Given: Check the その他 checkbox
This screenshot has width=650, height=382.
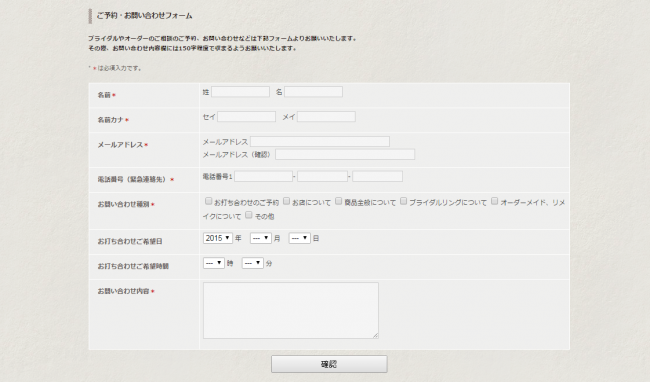Looking at the screenshot, I should tap(249, 215).
